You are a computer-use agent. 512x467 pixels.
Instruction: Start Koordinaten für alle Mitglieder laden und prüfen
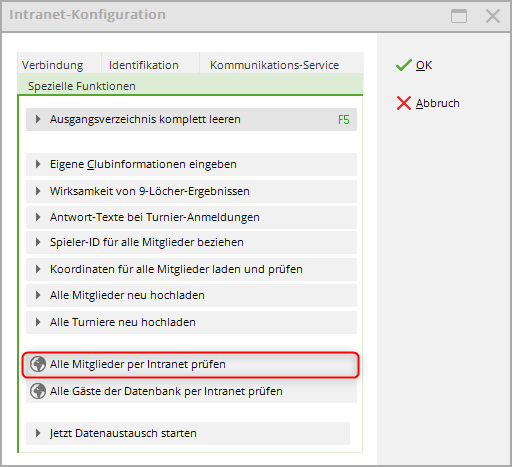pos(191,269)
